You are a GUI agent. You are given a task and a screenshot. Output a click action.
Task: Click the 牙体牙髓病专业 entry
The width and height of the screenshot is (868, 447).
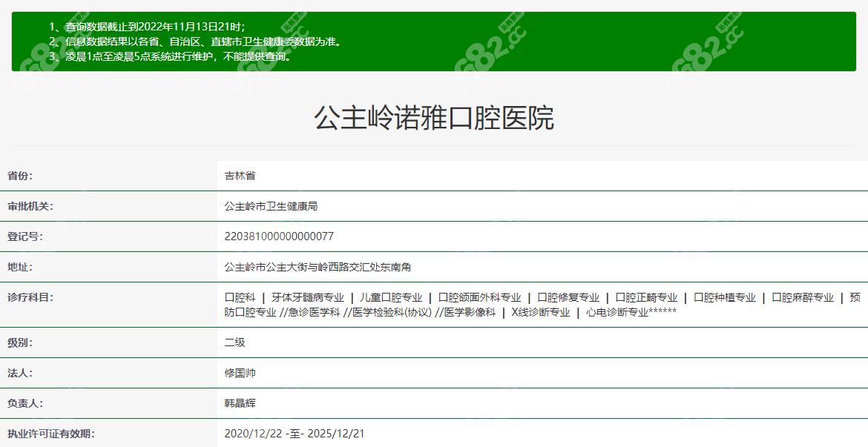click(x=308, y=298)
